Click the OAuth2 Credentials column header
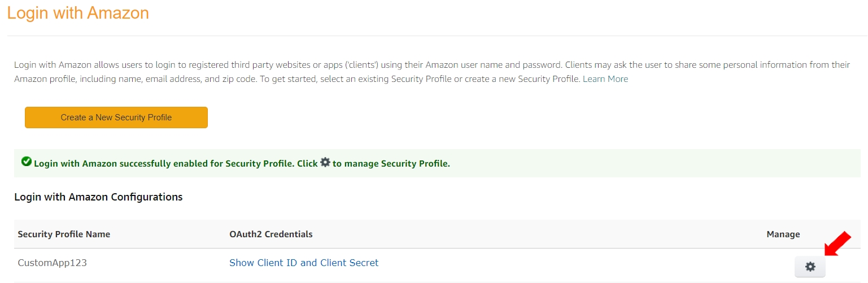 (271, 234)
